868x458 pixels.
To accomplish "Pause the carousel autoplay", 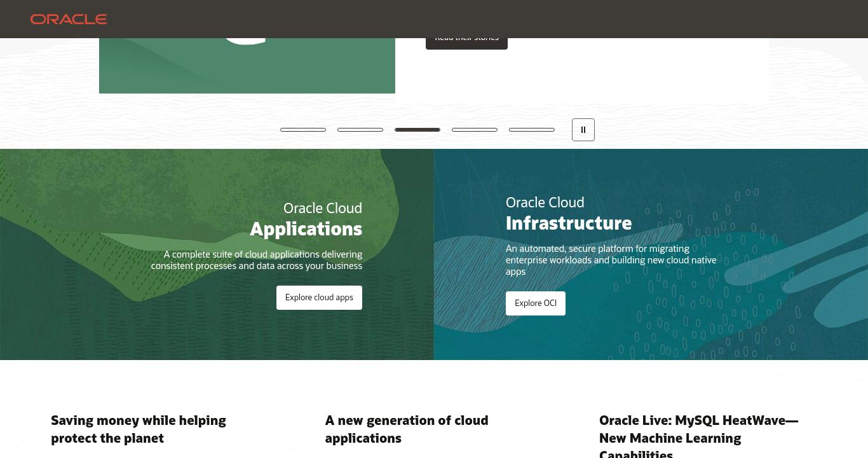I will click(x=583, y=130).
